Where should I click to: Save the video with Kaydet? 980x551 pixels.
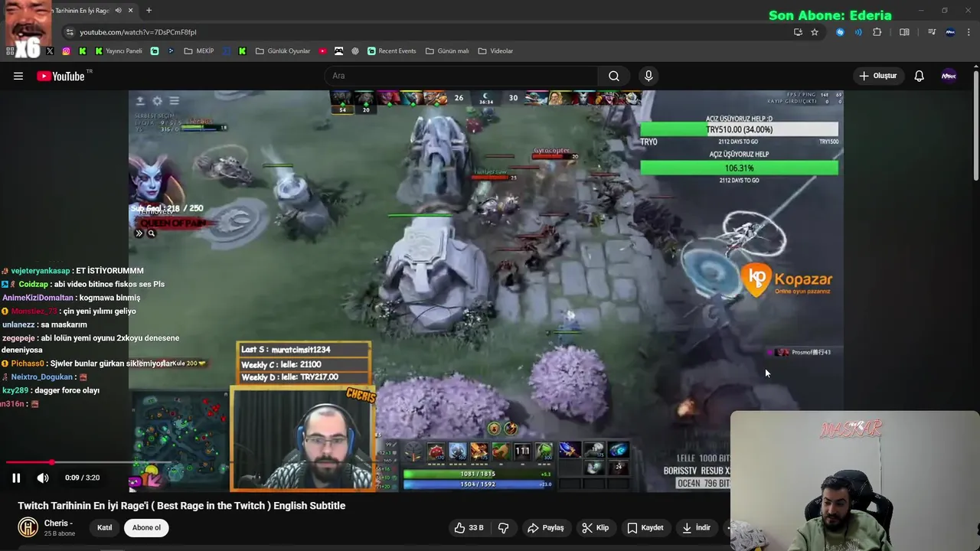pos(645,527)
